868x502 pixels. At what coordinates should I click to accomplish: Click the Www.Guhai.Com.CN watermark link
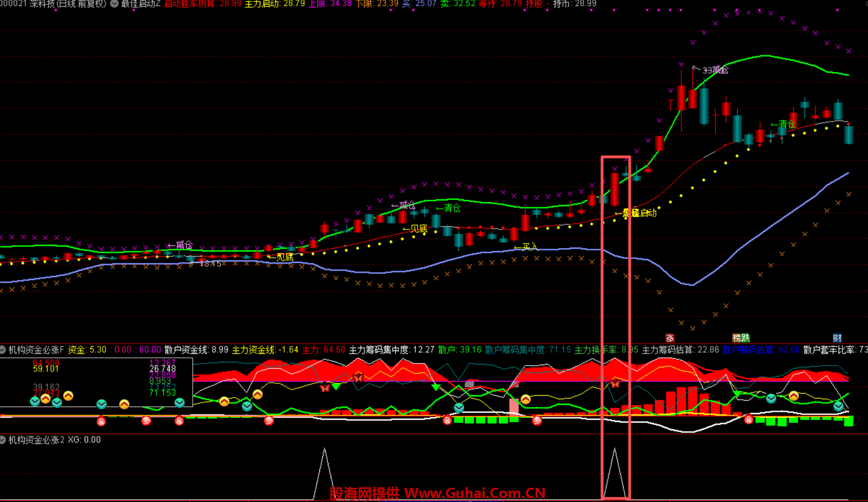(474, 493)
